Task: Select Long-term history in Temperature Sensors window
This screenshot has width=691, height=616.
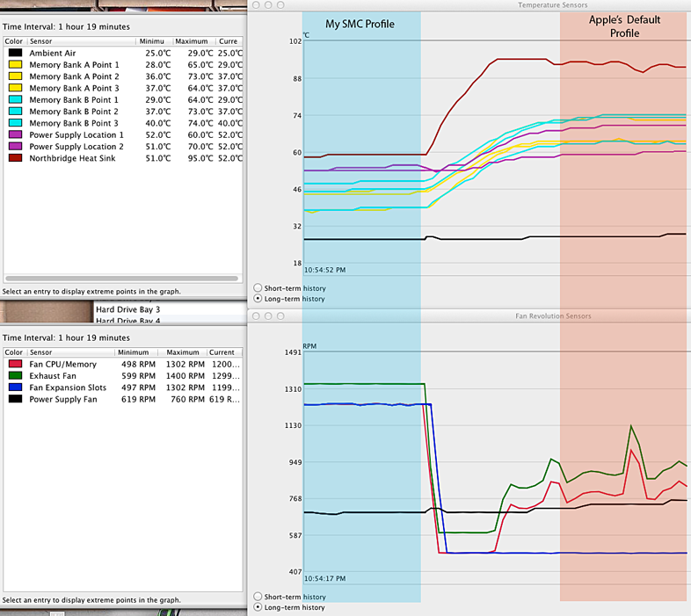Action: tap(258, 298)
